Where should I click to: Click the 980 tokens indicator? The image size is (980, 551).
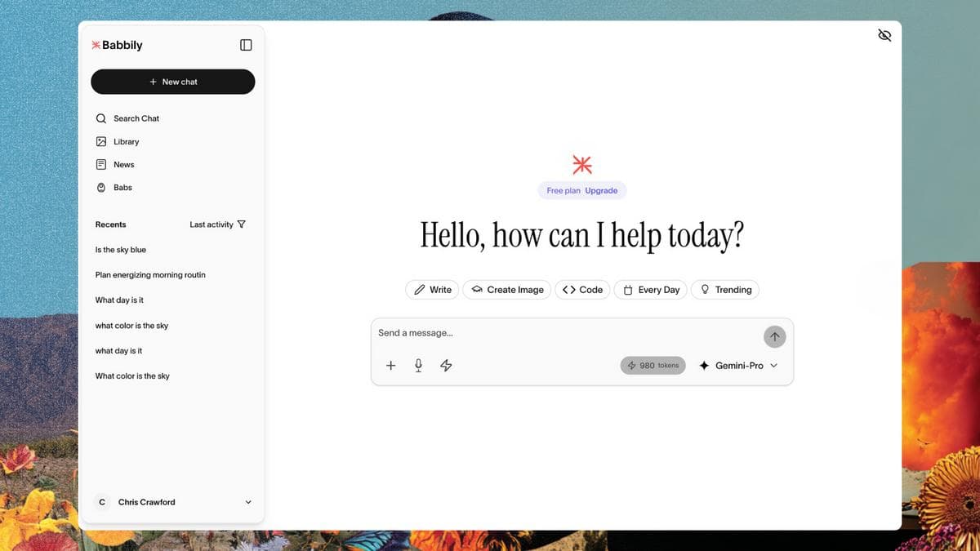click(653, 366)
